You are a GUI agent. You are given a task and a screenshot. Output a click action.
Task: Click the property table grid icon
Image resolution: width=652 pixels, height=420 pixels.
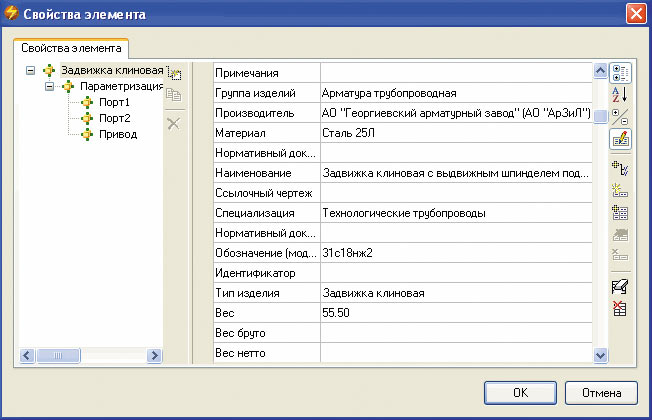point(619,212)
